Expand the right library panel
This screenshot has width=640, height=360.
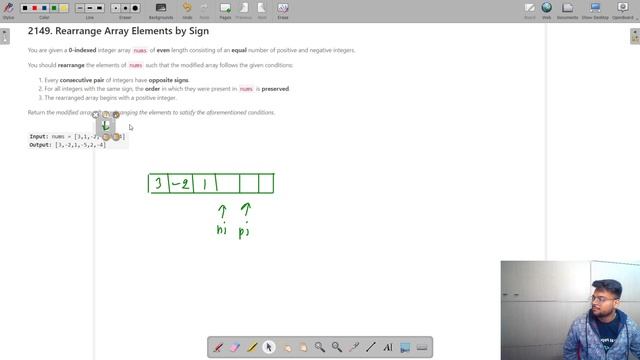(x=635, y=36)
